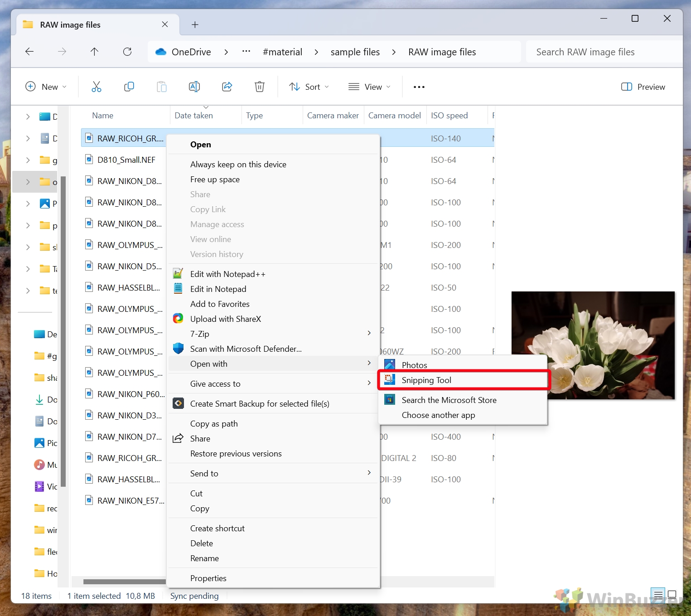This screenshot has width=691, height=616.
Task: Select Create shortcut
Action: [274, 528]
